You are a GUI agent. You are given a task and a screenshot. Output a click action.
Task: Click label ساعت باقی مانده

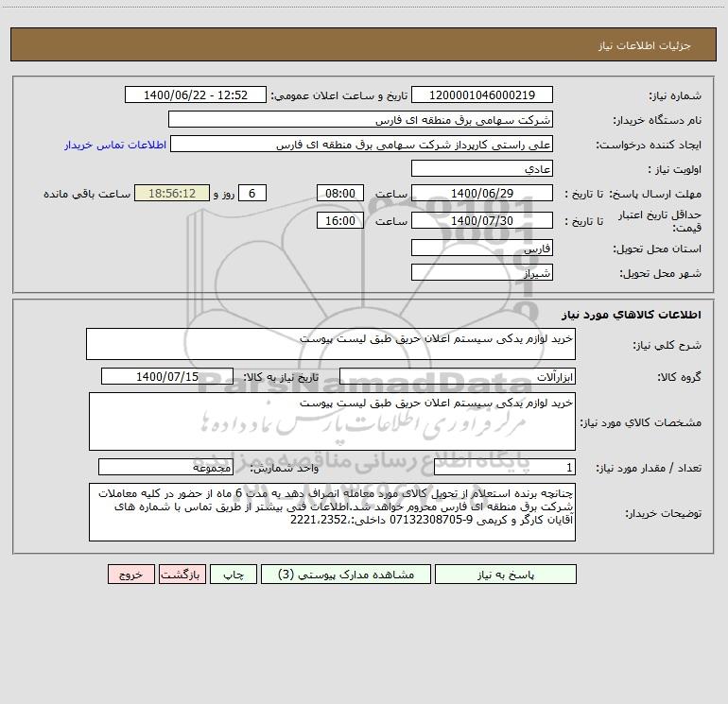tap(87, 194)
